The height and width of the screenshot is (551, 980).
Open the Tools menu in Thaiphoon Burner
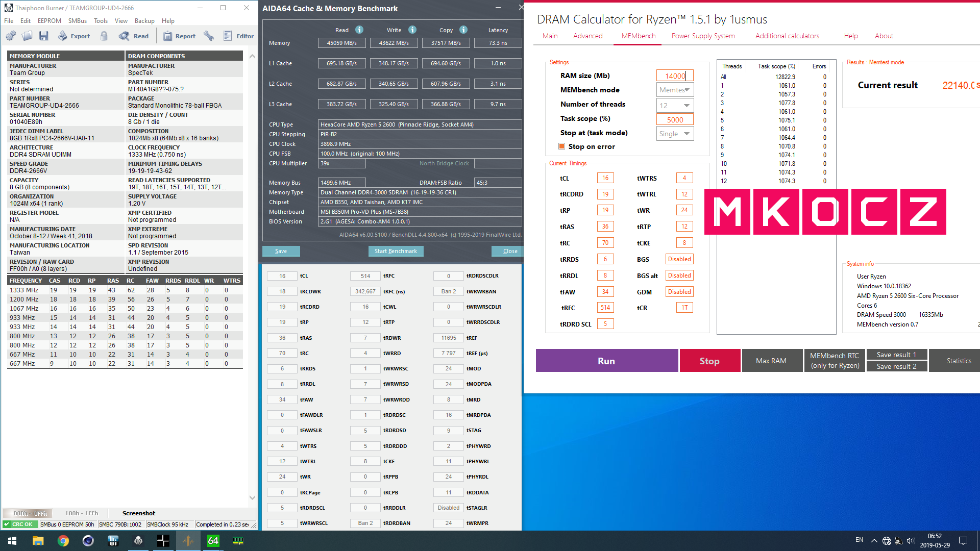coord(101,21)
